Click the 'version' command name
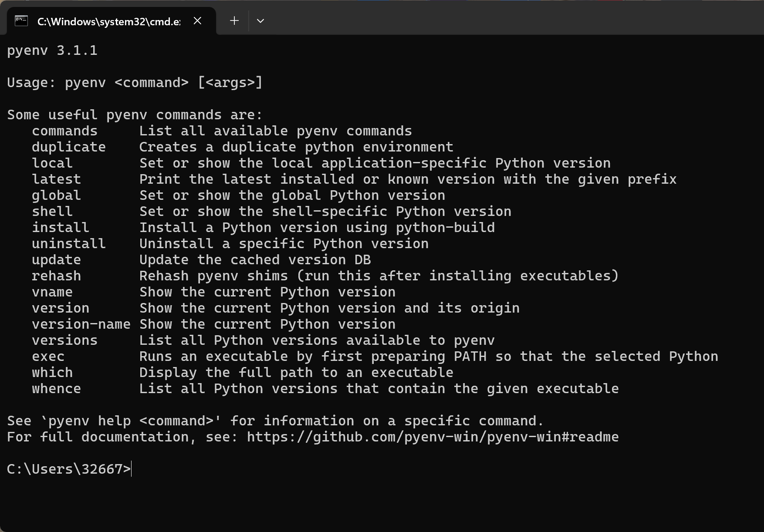The image size is (764, 532). tap(61, 308)
